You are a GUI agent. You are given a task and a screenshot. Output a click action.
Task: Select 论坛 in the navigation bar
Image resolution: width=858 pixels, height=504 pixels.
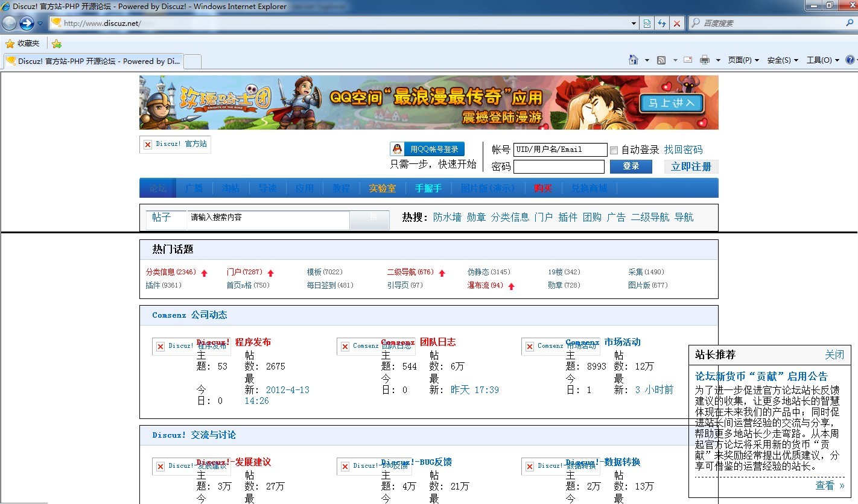tap(158, 188)
